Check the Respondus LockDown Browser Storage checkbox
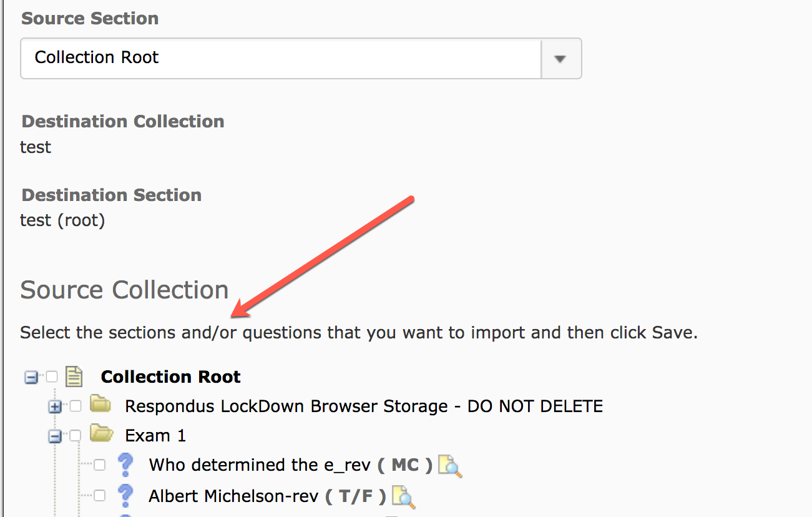 (76, 406)
